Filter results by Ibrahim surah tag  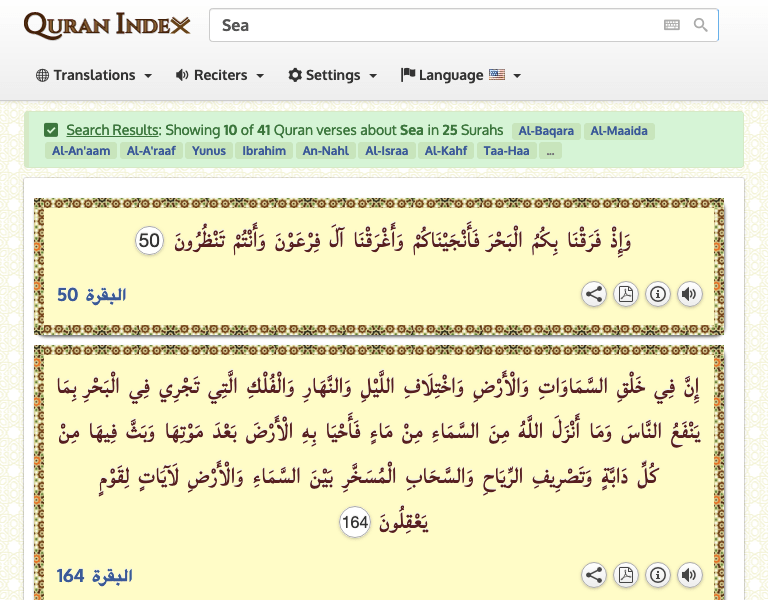264,151
